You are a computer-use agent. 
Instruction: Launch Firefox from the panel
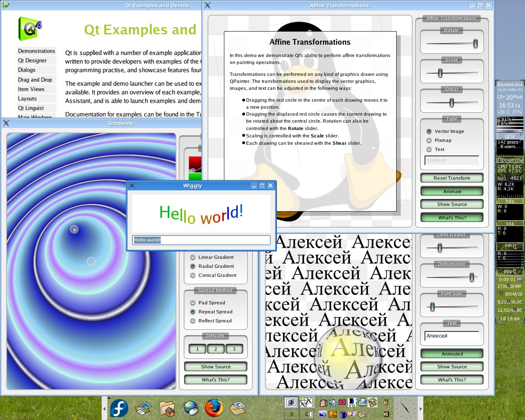click(x=214, y=408)
